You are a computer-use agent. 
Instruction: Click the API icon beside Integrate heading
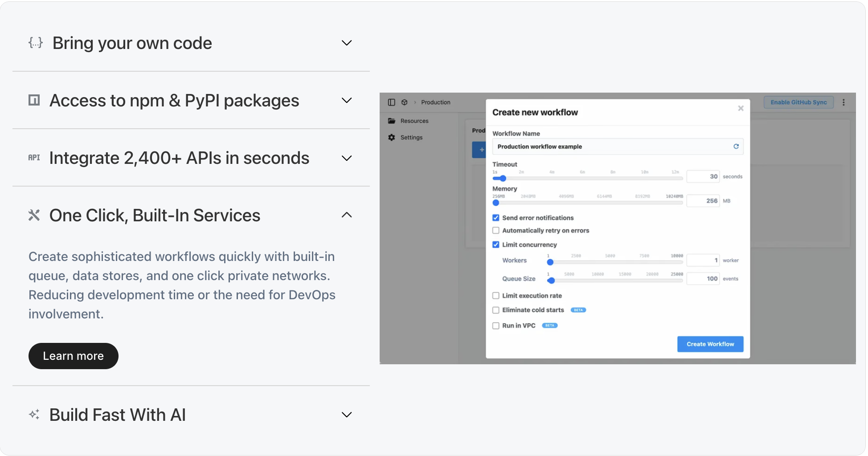[x=34, y=158]
